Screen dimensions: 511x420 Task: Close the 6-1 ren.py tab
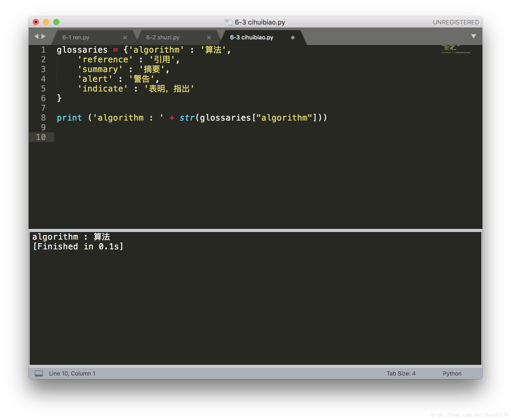(125, 38)
